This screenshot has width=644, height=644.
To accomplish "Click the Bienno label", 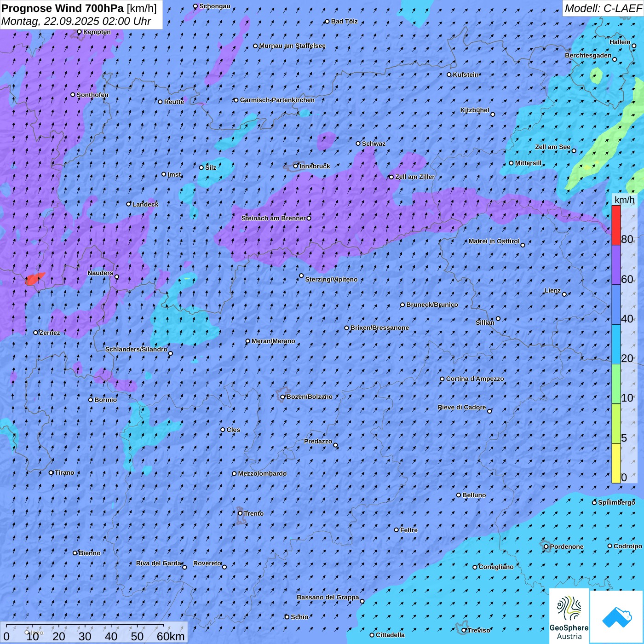I will [89, 553].
